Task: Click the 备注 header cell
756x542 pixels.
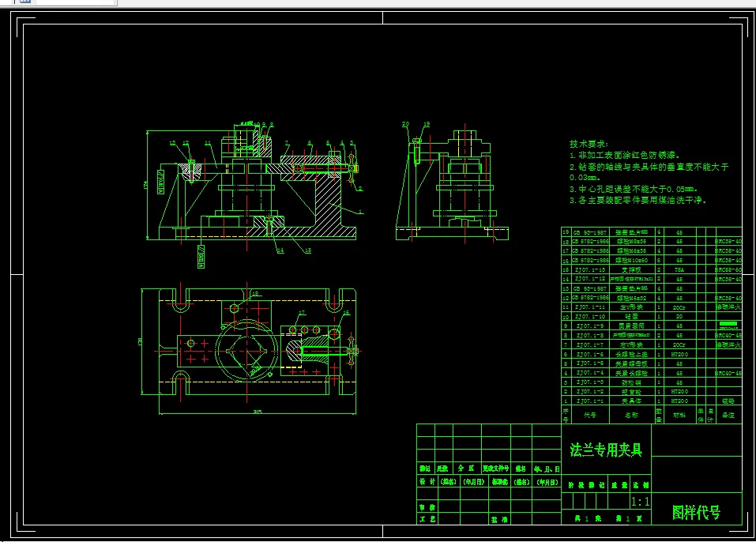Action: coord(728,415)
